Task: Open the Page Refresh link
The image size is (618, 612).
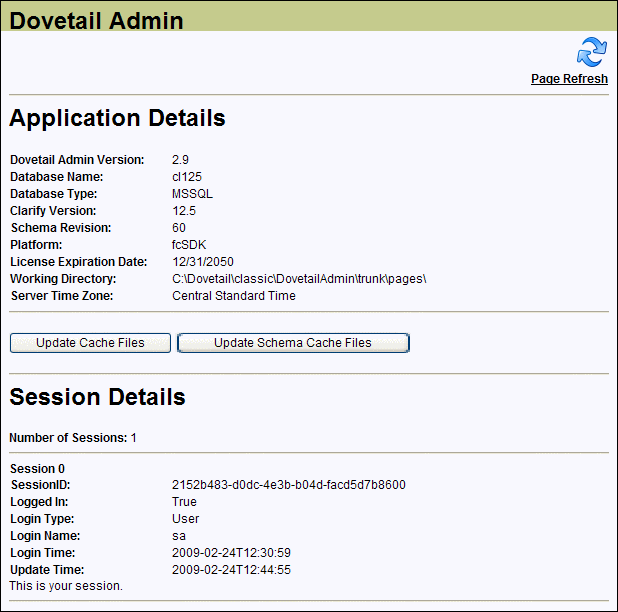Action: click(569, 79)
